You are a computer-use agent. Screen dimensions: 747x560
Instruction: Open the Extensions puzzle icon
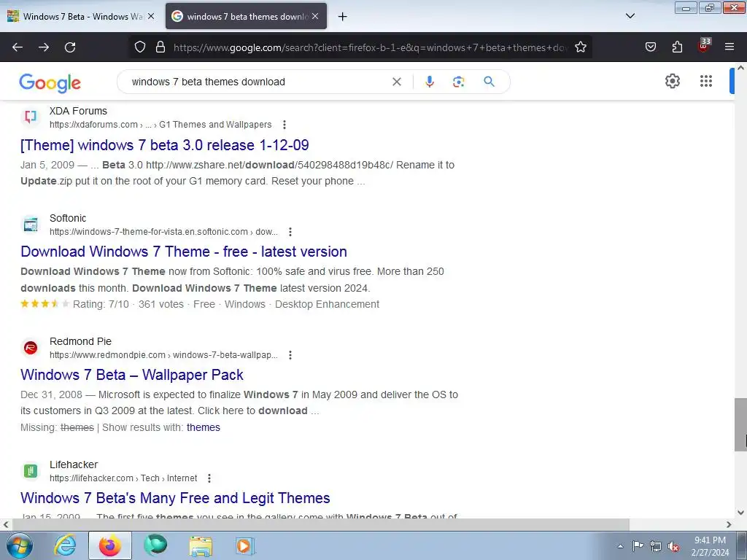tap(677, 47)
